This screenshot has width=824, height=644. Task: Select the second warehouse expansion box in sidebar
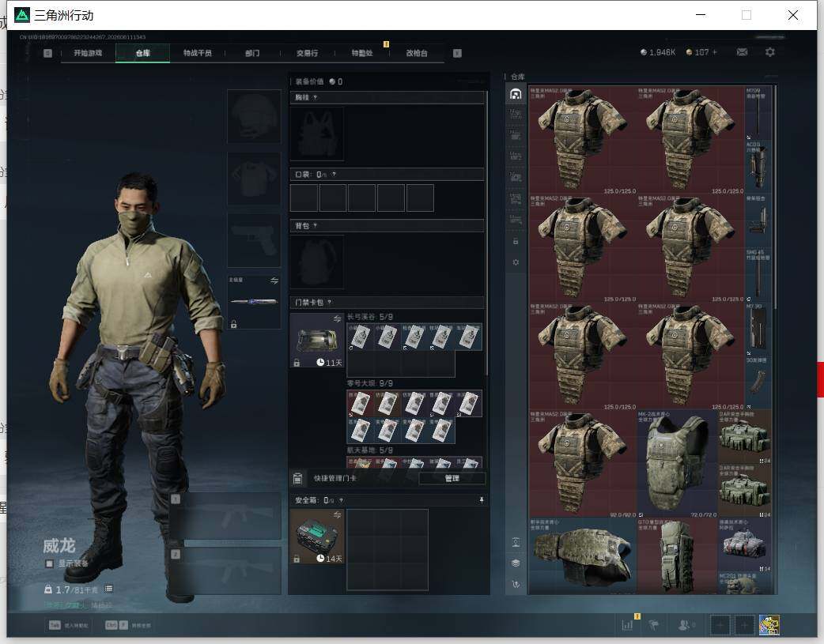[516, 136]
